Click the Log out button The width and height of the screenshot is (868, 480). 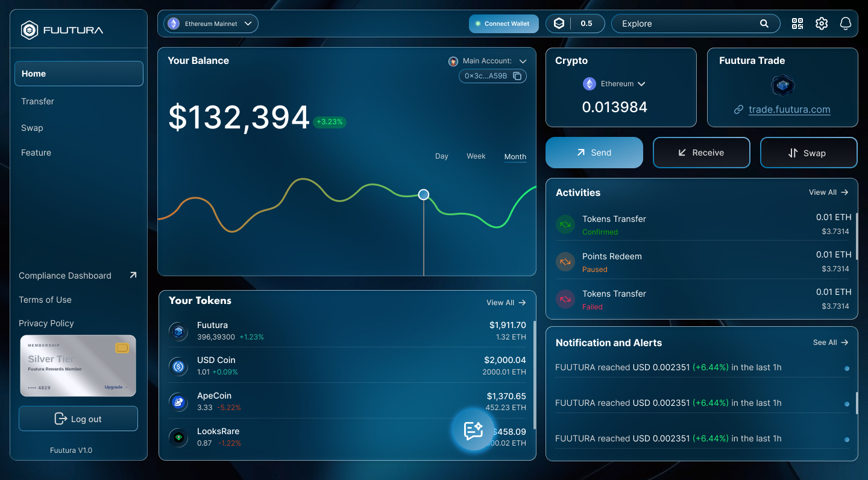click(78, 418)
